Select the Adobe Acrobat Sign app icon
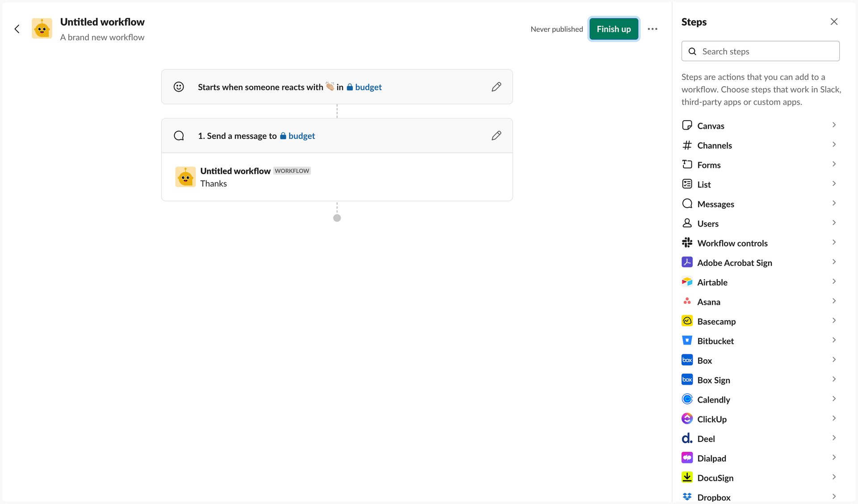858x504 pixels. pos(687,262)
